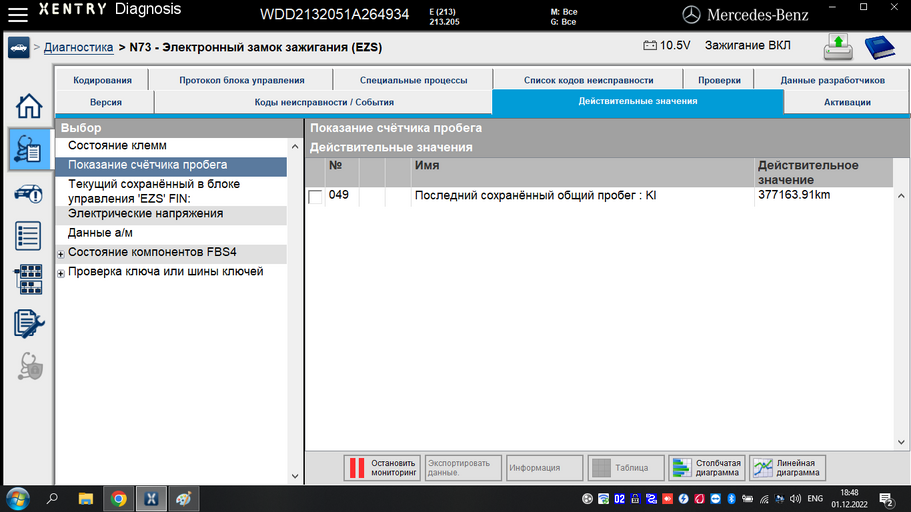Open the Список кодов неисправности tab
The image size is (911, 512).
pos(589,80)
